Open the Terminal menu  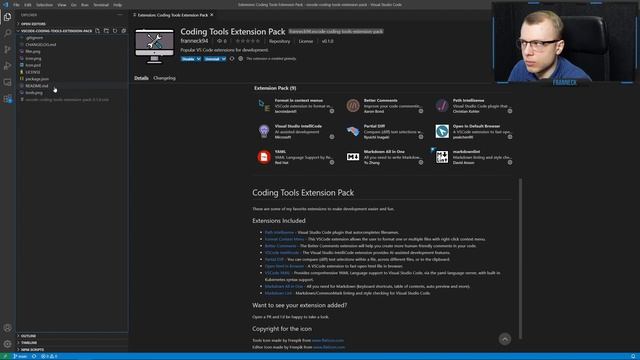(x=101, y=5)
